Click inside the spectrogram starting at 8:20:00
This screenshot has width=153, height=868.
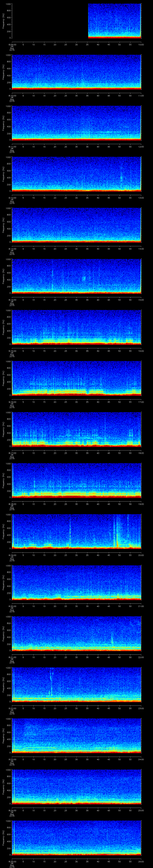pos(77,582)
